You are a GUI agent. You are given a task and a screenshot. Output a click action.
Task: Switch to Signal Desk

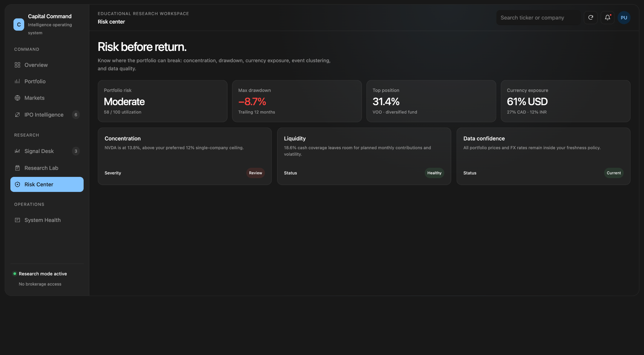47,151
